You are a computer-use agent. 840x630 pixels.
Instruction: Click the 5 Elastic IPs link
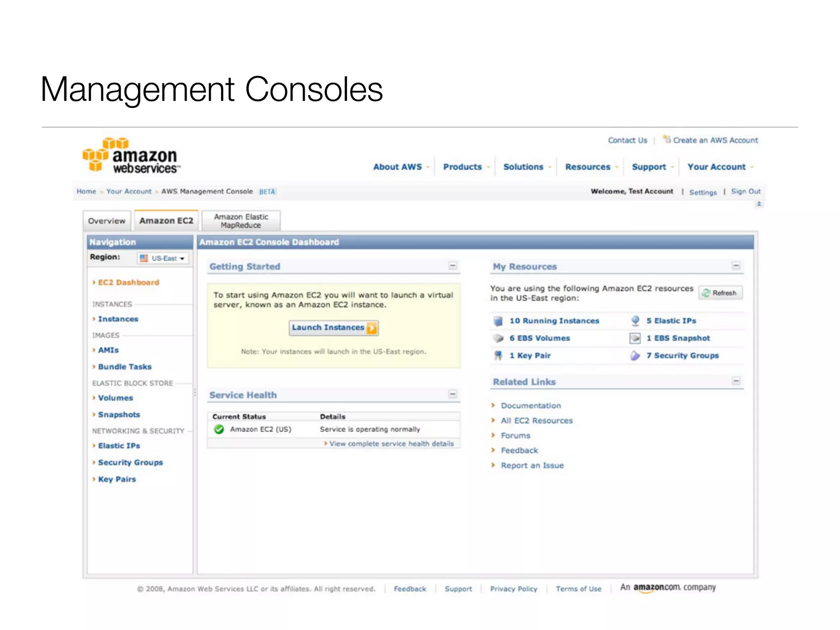[x=671, y=321]
